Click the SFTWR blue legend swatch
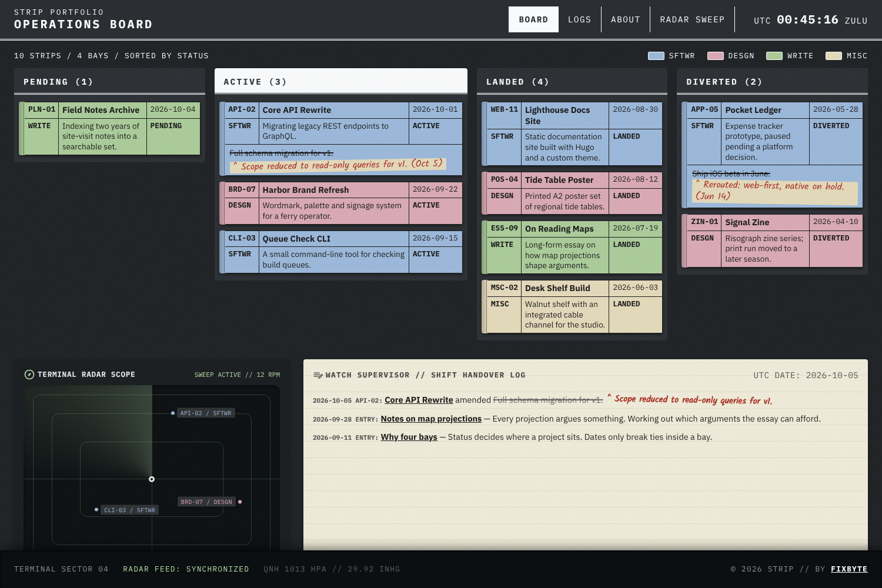 [656, 56]
